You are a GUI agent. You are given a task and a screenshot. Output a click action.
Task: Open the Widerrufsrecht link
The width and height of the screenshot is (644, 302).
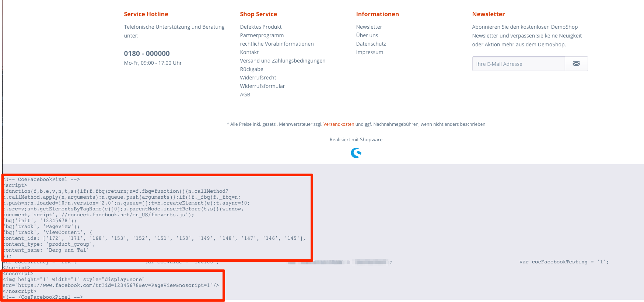258,78
